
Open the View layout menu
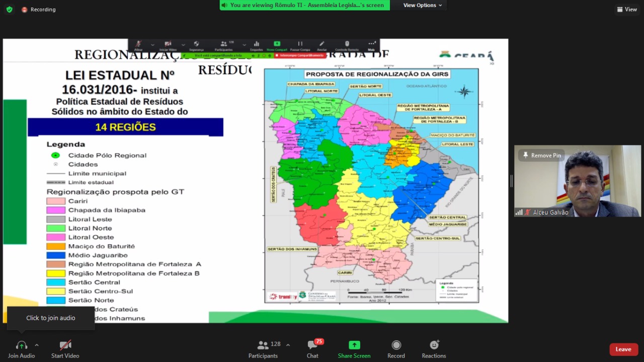coord(627,10)
